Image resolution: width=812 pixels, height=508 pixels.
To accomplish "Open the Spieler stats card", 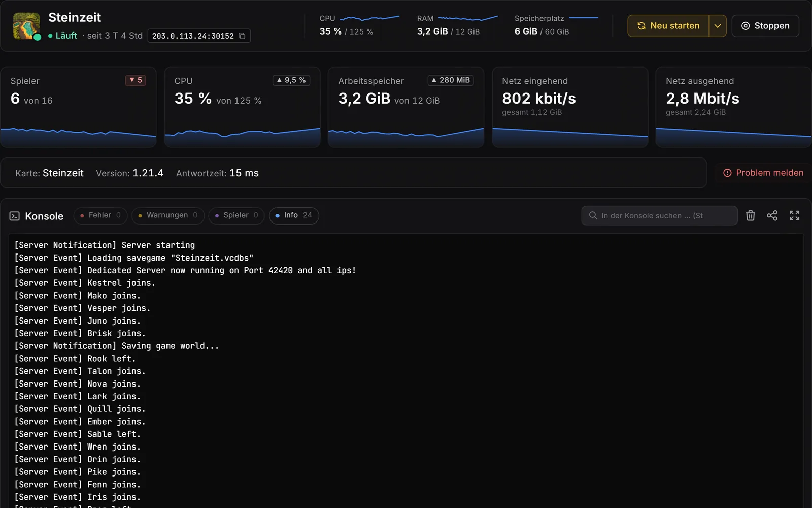I will point(78,107).
